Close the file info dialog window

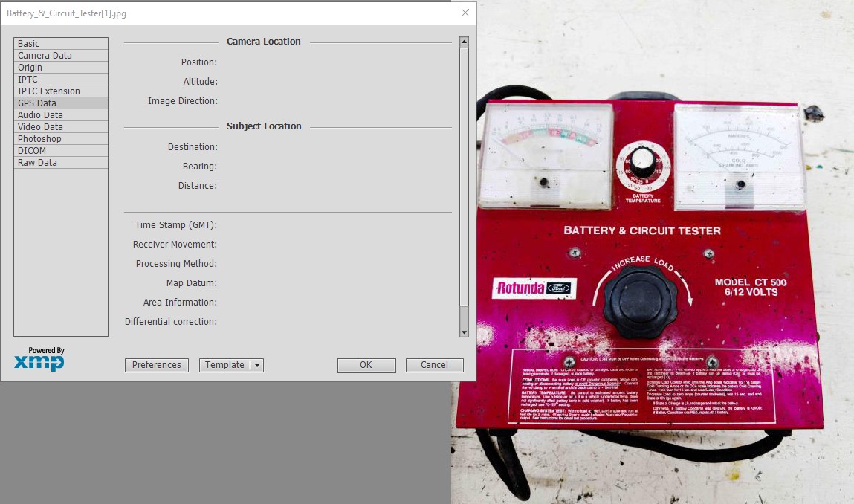click(x=465, y=13)
